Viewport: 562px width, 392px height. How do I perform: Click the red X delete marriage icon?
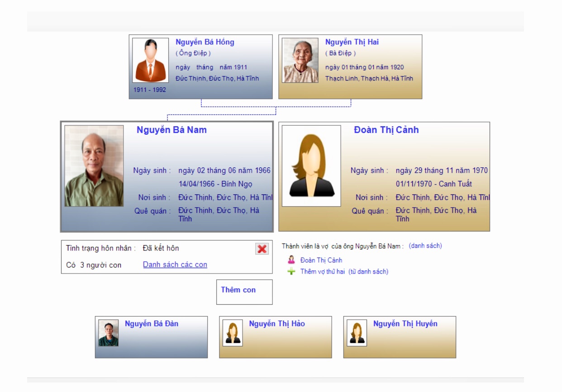[262, 249]
